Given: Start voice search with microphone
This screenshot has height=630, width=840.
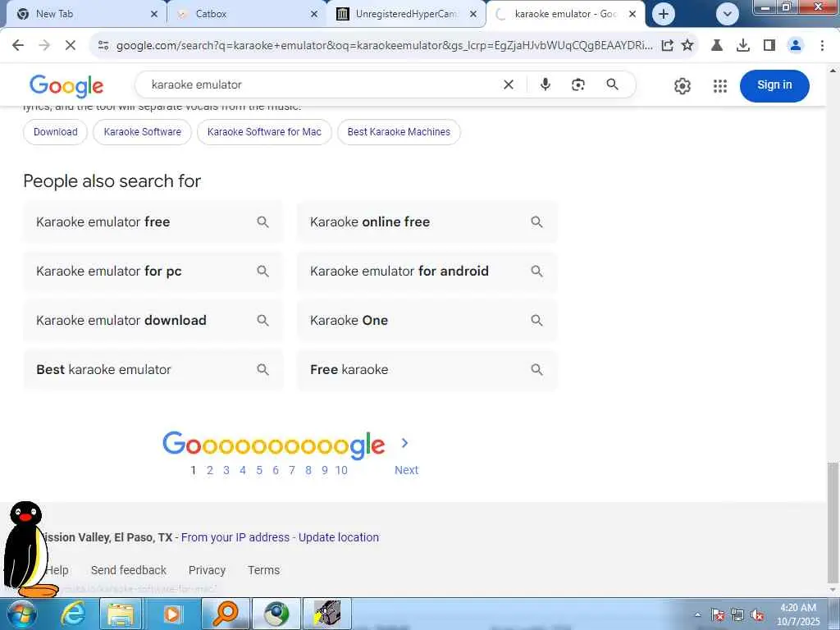Looking at the screenshot, I should tap(546, 84).
